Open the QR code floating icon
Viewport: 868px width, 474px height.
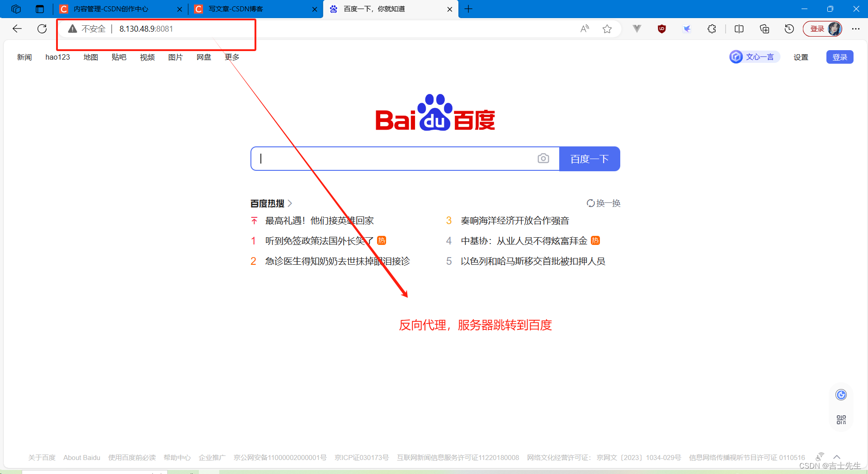(x=841, y=420)
